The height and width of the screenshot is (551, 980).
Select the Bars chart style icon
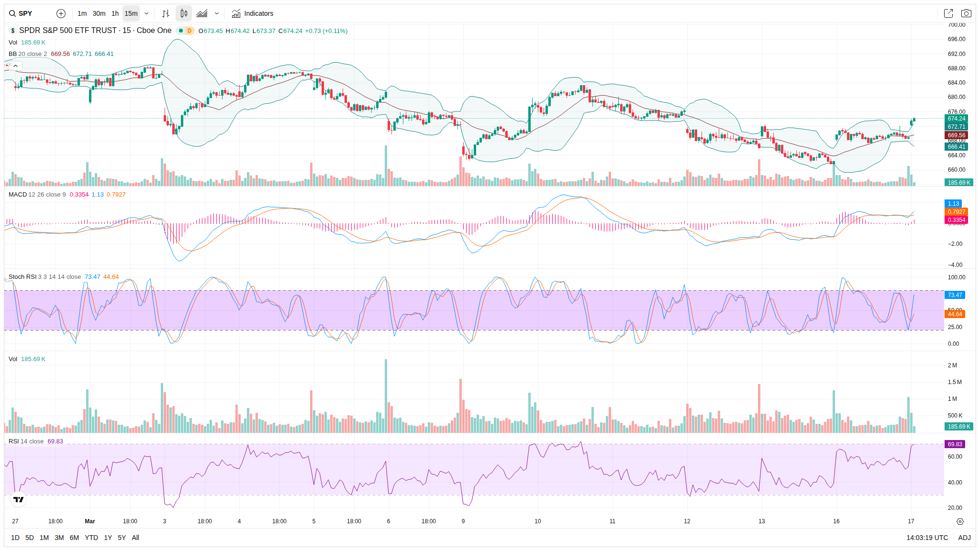166,13
